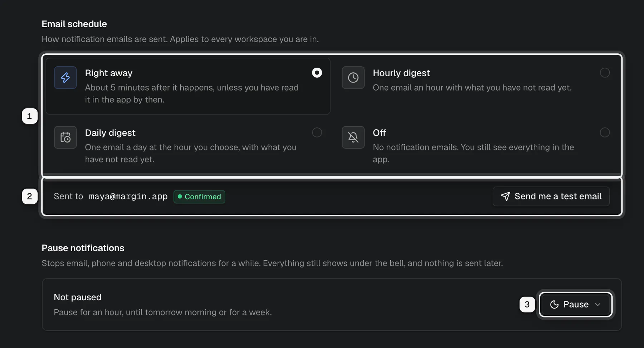Click 'Stops email, phone and desktop notifications' text

(x=272, y=263)
